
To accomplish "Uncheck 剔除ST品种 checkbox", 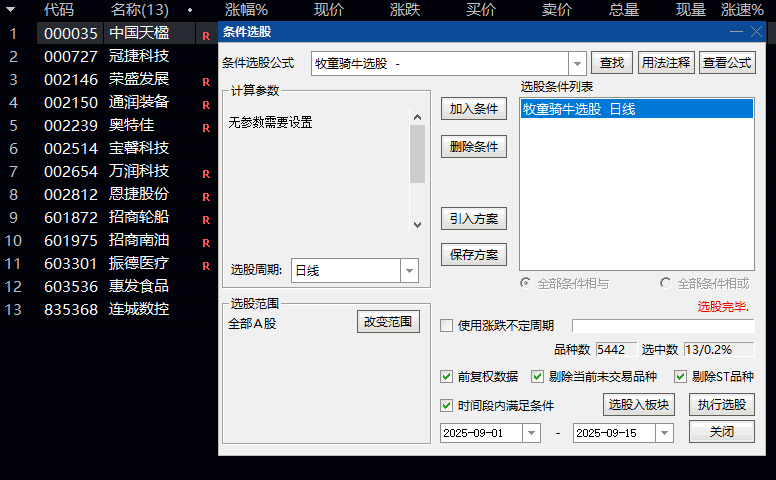I will pos(680,377).
